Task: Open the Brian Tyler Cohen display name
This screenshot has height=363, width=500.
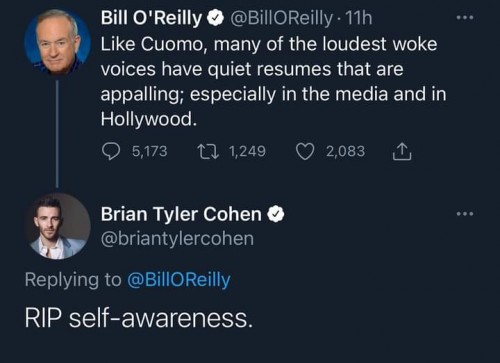Action: pyautogui.click(x=181, y=214)
